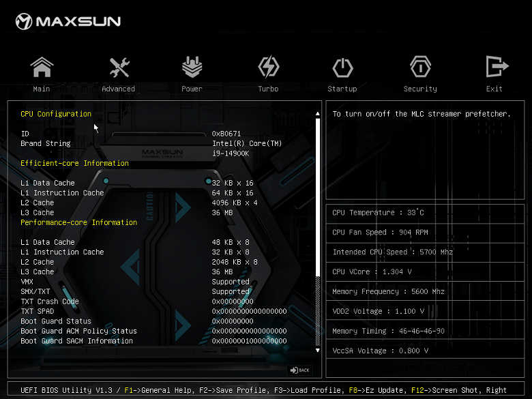Select the VMX row
The width and height of the screenshot is (532, 399).
(135, 282)
